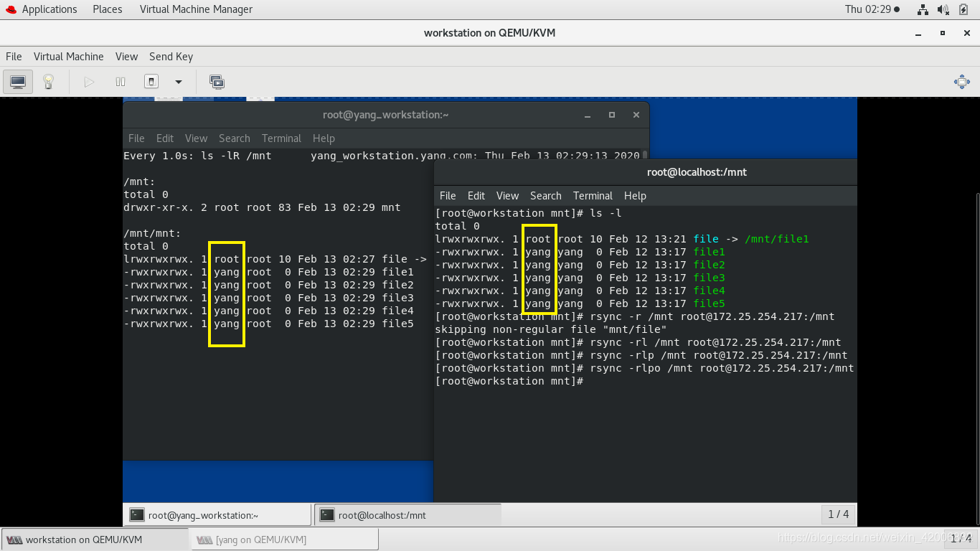Open Terminal menu in root@localhost:/mnt terminal
The width and height of the screenshot is (980, 551).
click(x=593, y=196)
